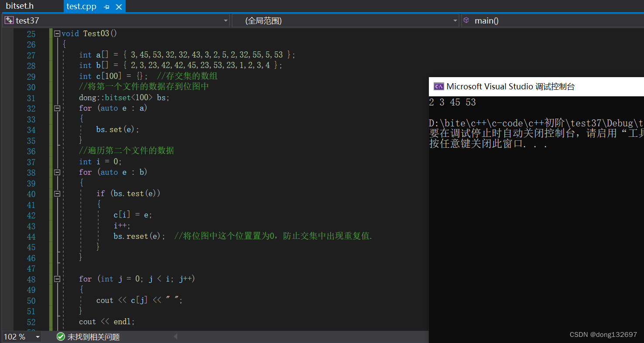Select the test.cpp editor tab
This screenshot has height=343, width=644.
coord(81,7)
